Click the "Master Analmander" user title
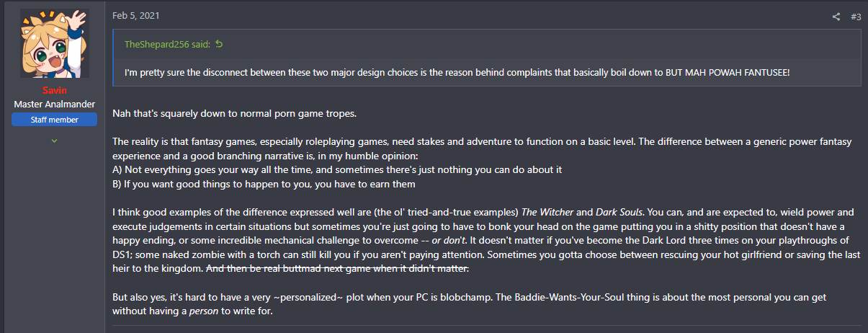The height and width of the screenshot is (333, 868). [54, 105]
